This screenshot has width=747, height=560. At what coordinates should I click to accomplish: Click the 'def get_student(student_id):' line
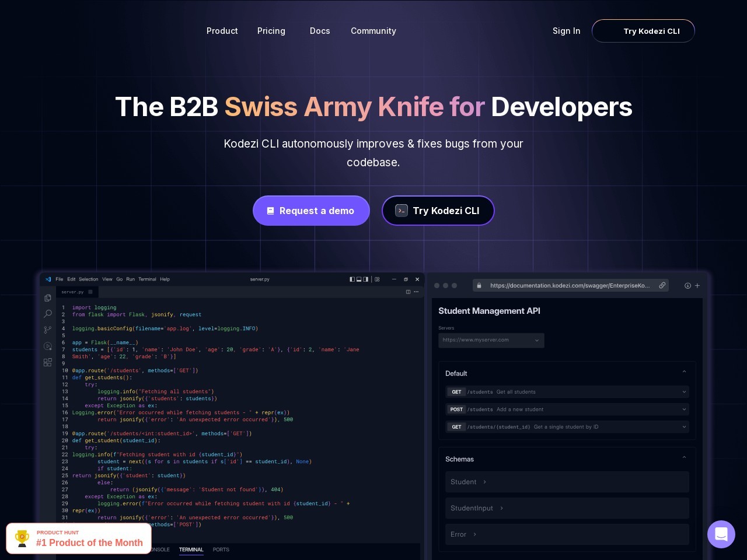pyautogui.click(x=116, y=440)
